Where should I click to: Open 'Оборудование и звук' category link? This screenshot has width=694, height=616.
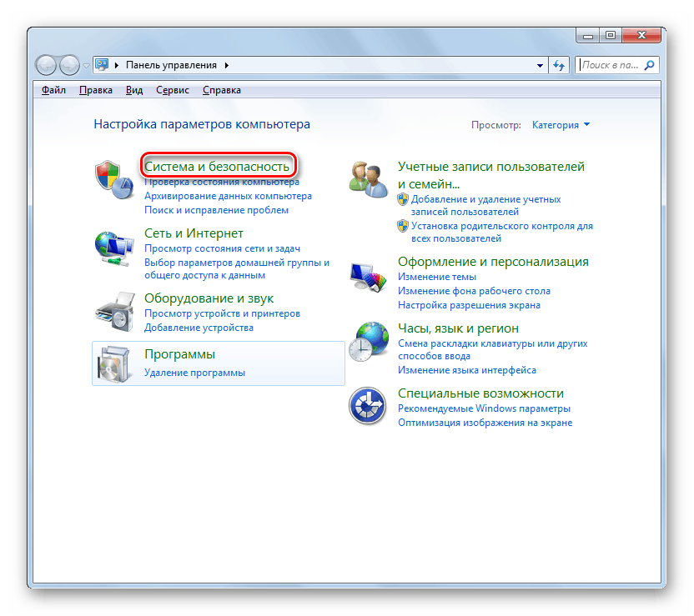(x=209, y=298)
